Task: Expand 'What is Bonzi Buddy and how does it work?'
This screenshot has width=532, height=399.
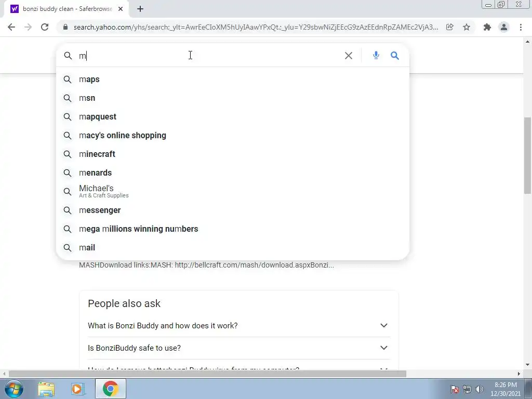Action: point(239,326)
